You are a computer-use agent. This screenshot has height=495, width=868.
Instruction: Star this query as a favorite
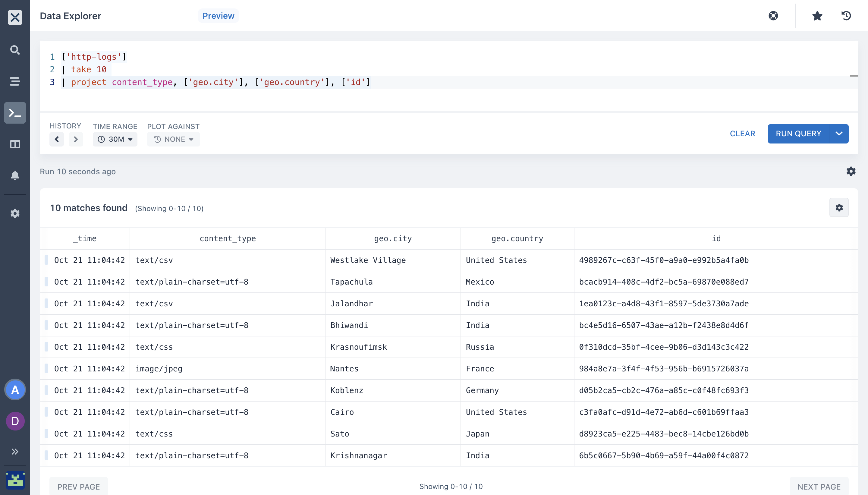pos(817,16)
